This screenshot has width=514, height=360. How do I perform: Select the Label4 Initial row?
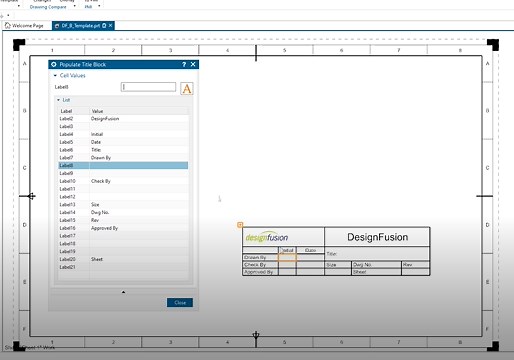123,134
